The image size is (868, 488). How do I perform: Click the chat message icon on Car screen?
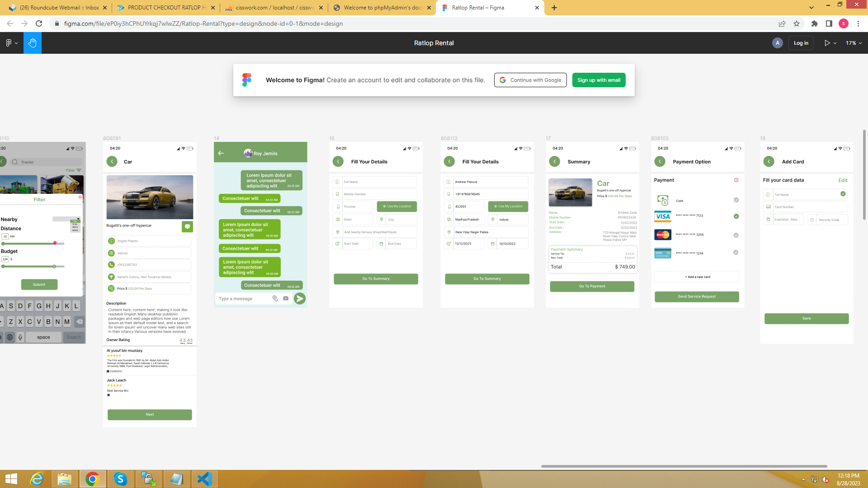187,226
